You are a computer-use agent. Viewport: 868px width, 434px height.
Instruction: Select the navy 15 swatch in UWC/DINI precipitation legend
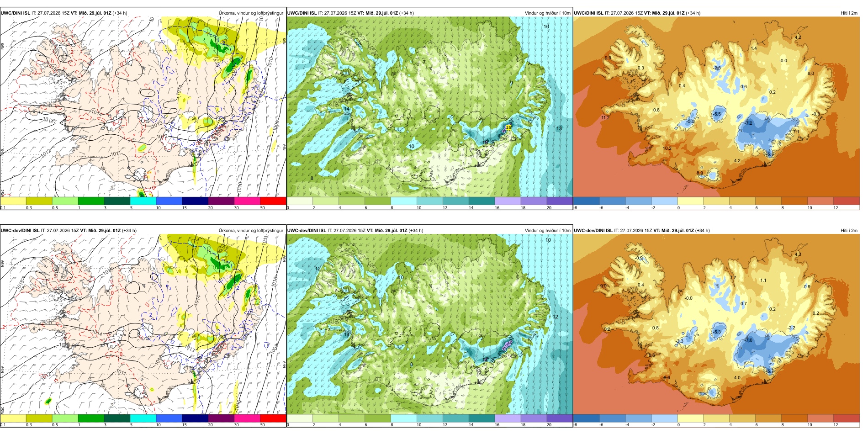click(x=195, y=201)
